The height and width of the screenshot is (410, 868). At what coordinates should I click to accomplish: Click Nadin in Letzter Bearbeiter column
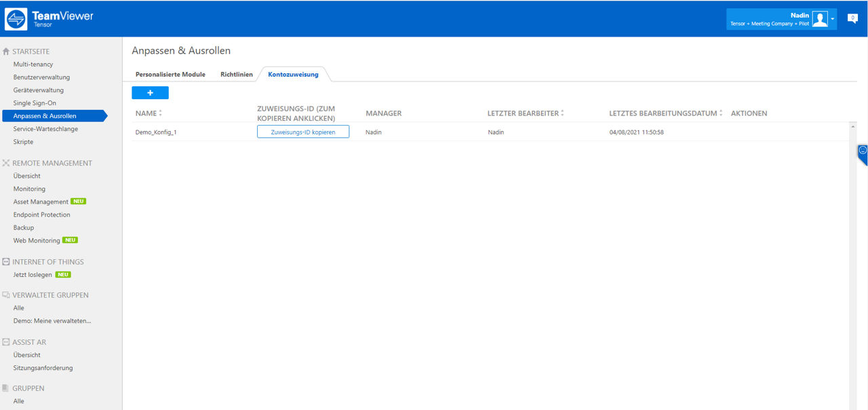tap(496, 132)
